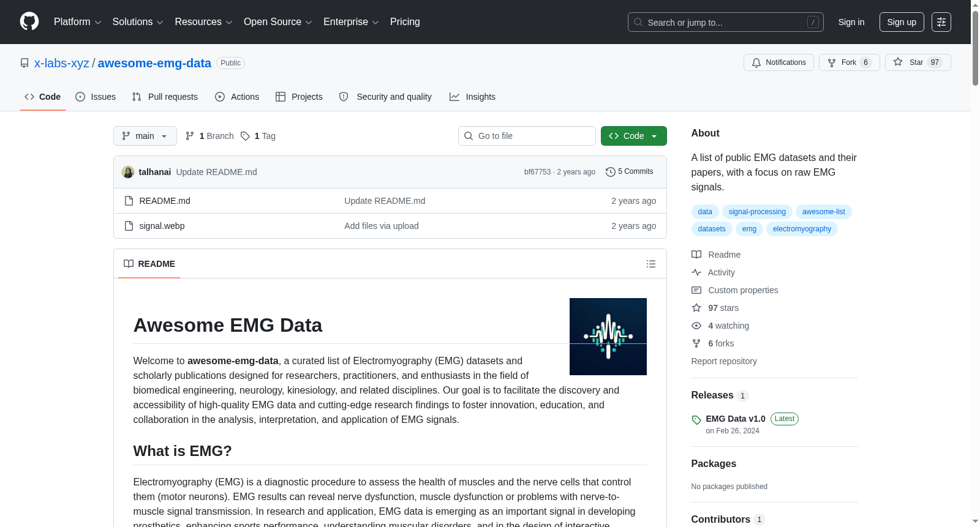This screenshot has width=980, height=527.
Task: Open the main branch selector dropdown
Action: coord(145,136)
